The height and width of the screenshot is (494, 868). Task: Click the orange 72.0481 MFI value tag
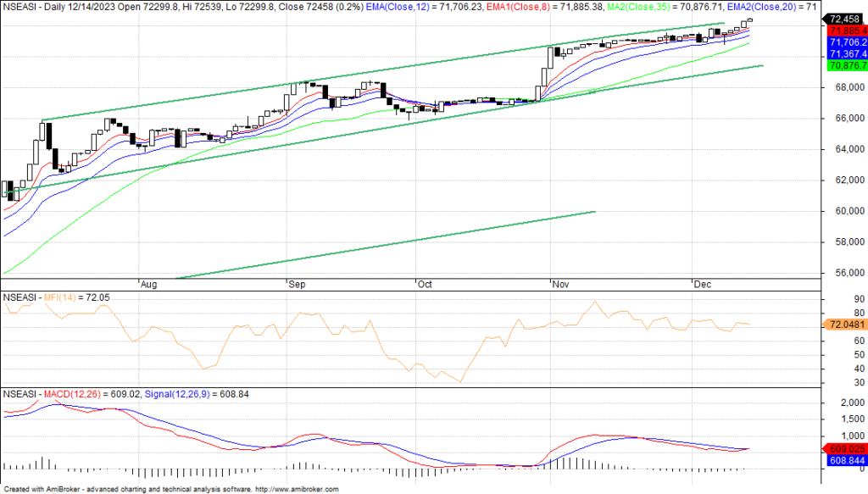(x=845, y=325)
